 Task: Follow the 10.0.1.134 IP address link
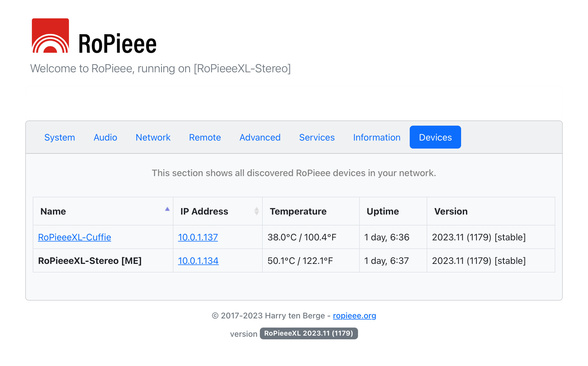click(x=198, y=261)
